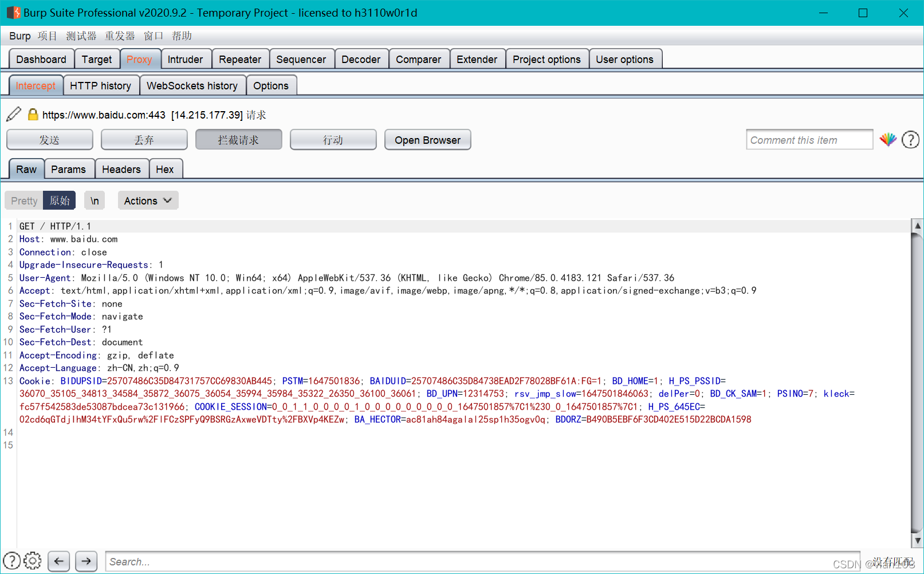
Task: Switch to 原始 raw view
Action: tap(60, 200)
